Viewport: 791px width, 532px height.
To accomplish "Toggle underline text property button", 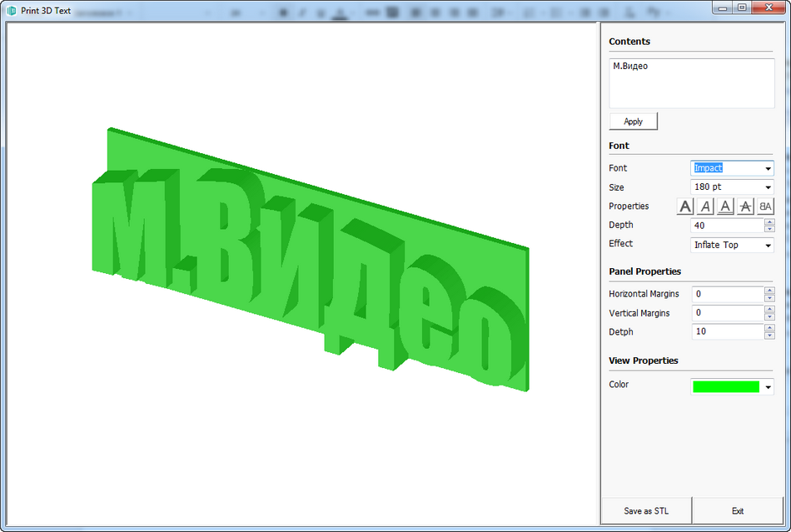I will pyautogui.click(x=725, y=206).
